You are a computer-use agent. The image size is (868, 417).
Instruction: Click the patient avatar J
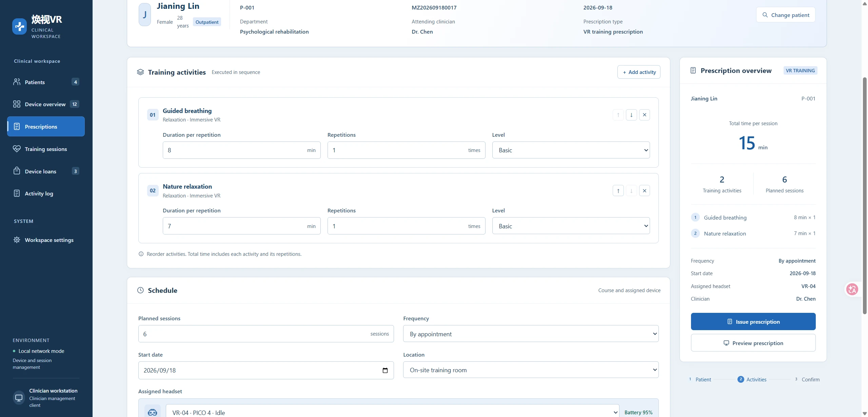point(145,15)
